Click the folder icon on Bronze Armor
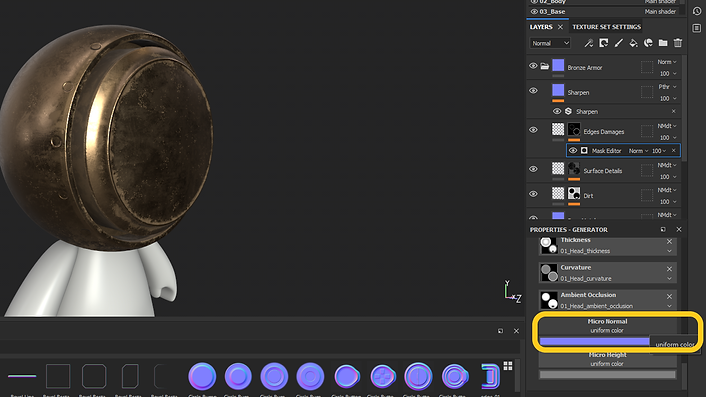706x397 pixels. click(544, 67)
